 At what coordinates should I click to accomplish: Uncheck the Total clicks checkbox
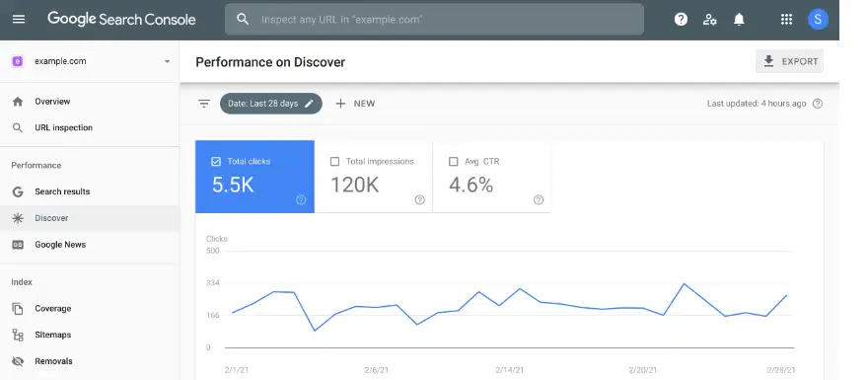[x=216, y=162]
